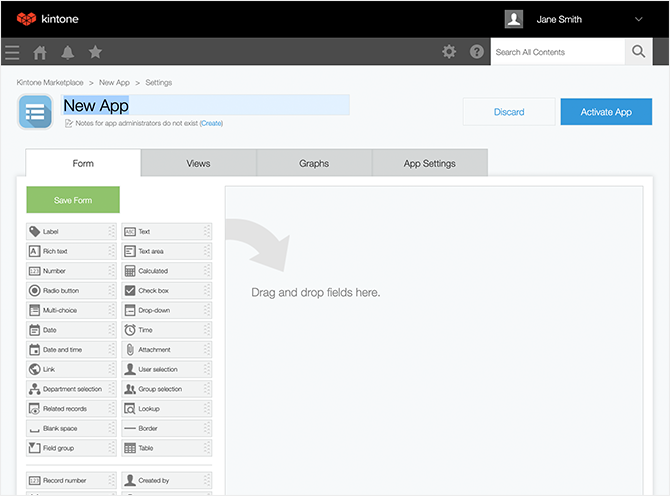
Task: Select the Link field
Action: click(71, 369)
